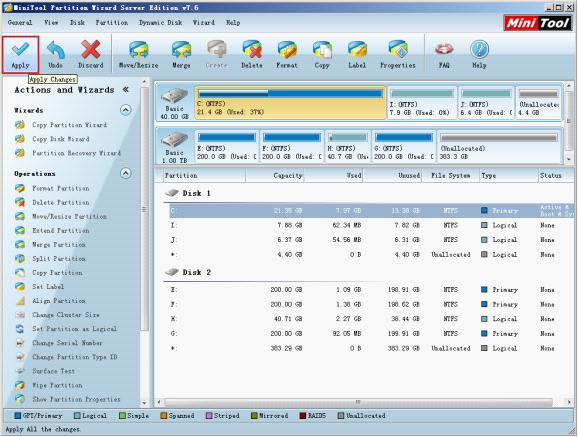Select the J: partition row in Disk 1
This screenshot has width=578, height=437.
[372, 240]
